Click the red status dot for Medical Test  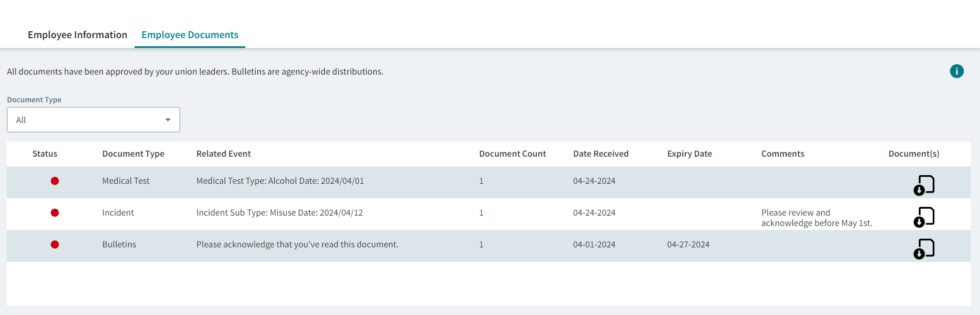click(x=55, y=181)
